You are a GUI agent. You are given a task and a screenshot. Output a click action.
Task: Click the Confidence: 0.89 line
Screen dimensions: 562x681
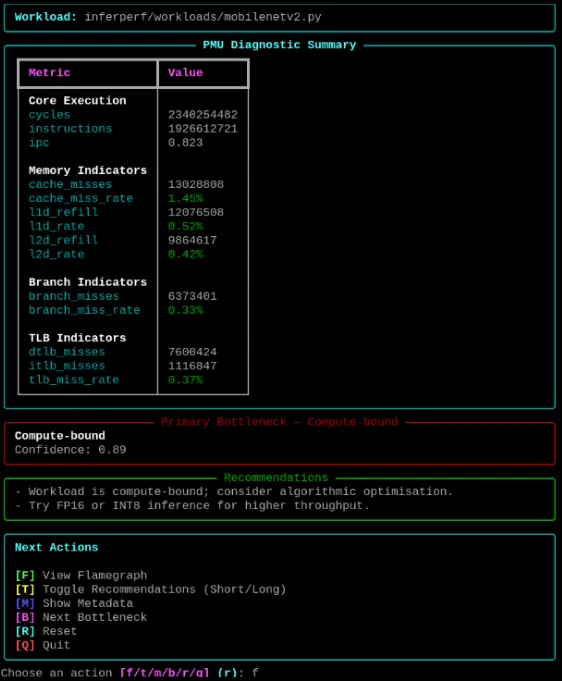pyautogui.click(x=70, y=450)
